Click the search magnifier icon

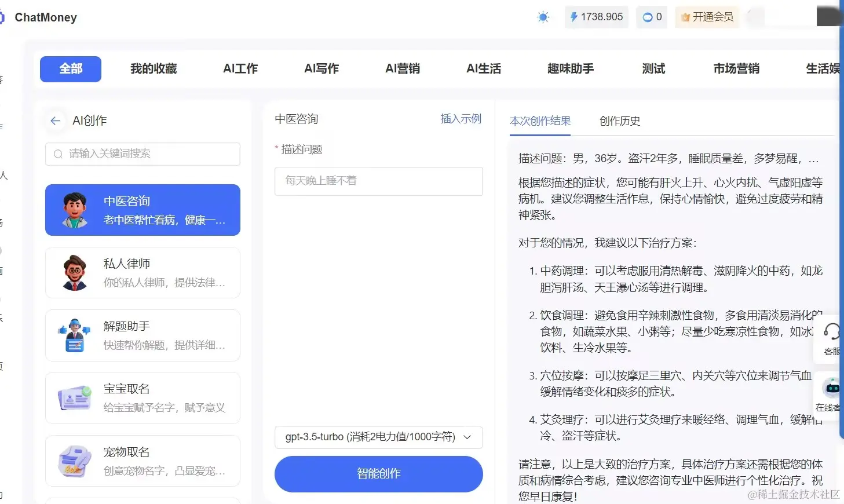point(58,154)
